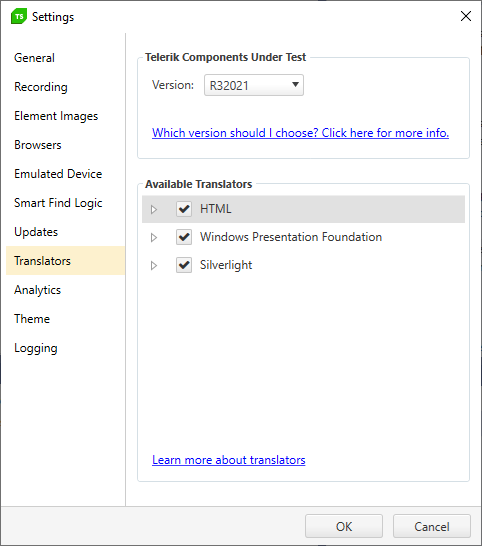Expand the Windows Presentation Foundation node
Viewport: 482px width, 546px height.
(154, 237)
